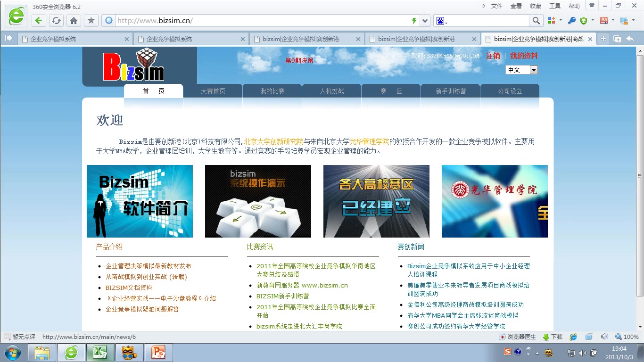Select the 大赛首页 navigation tab

[213, 91]
